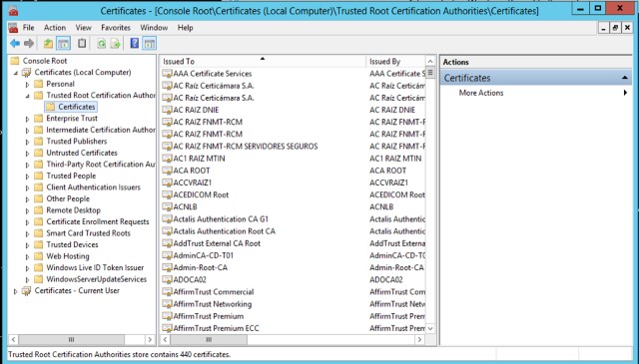Toggle Show/Hide Console Tree toolbar icon
This screenshot has width=639, height=364.
click(x=63, y=43)
